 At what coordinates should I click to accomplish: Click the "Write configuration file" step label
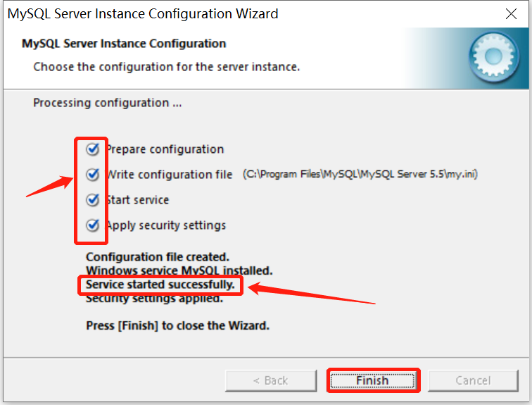point(169,175)
